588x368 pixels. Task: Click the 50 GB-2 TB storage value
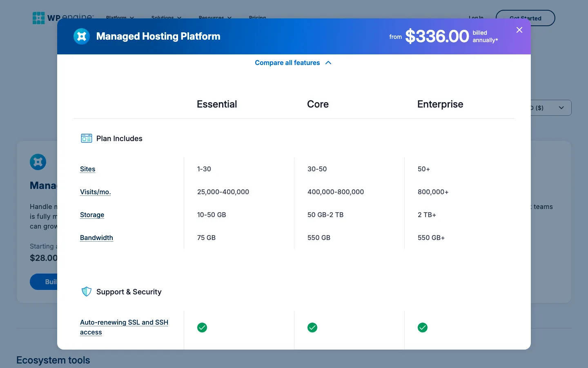[x=325, y=215]
